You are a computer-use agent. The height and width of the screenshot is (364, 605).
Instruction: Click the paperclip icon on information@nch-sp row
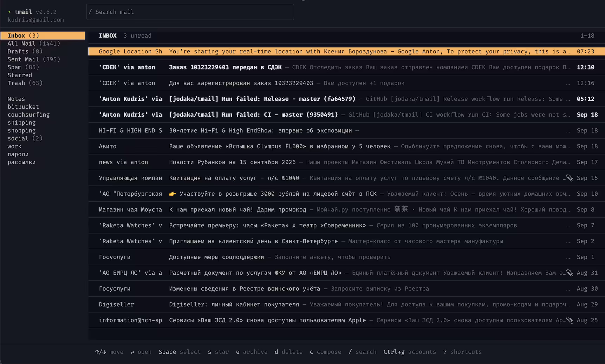click(x=570, y=320)
